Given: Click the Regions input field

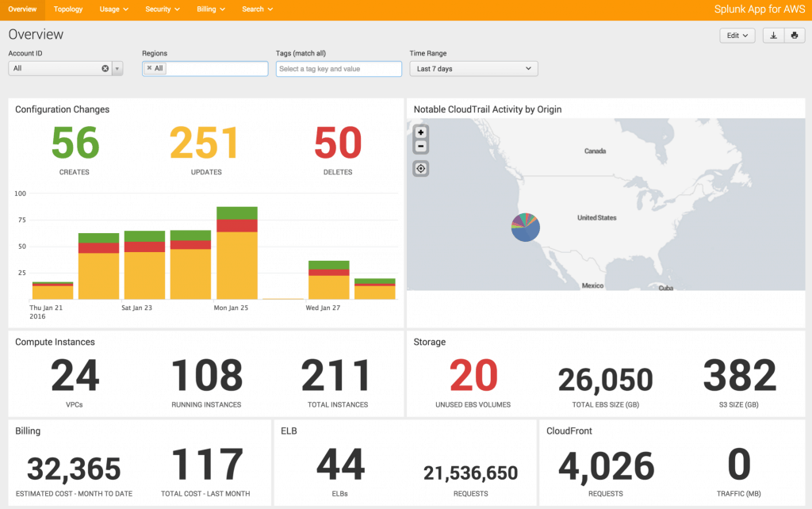Looking at the screenshot, I should pyautogui.click(x=205, y=68).
